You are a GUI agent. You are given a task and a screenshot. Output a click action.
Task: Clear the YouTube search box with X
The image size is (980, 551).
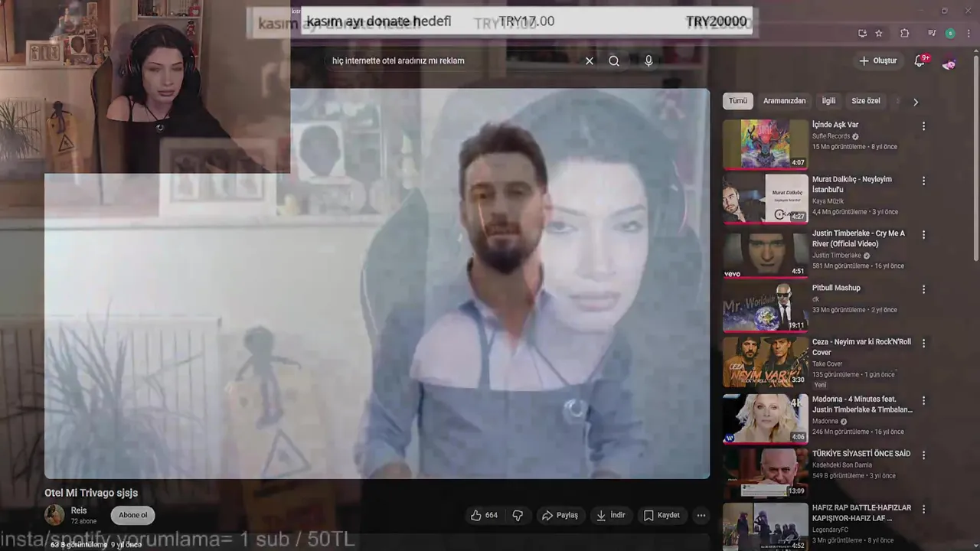590,61
